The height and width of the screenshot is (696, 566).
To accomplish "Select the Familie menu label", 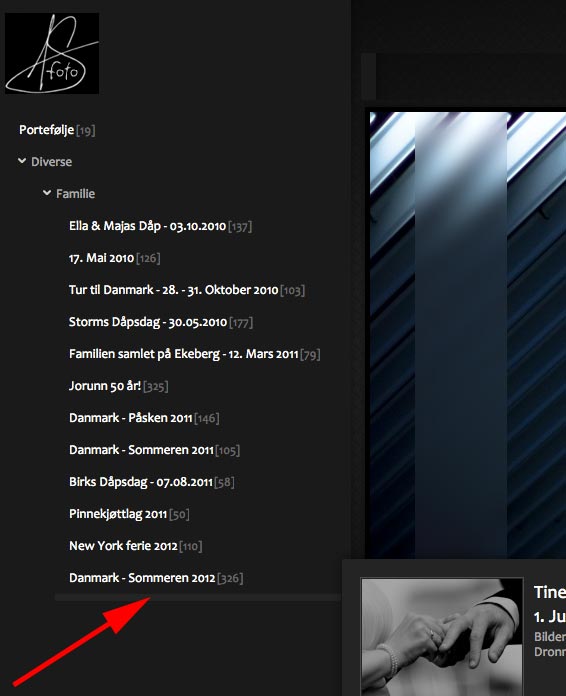I will 75,194.
